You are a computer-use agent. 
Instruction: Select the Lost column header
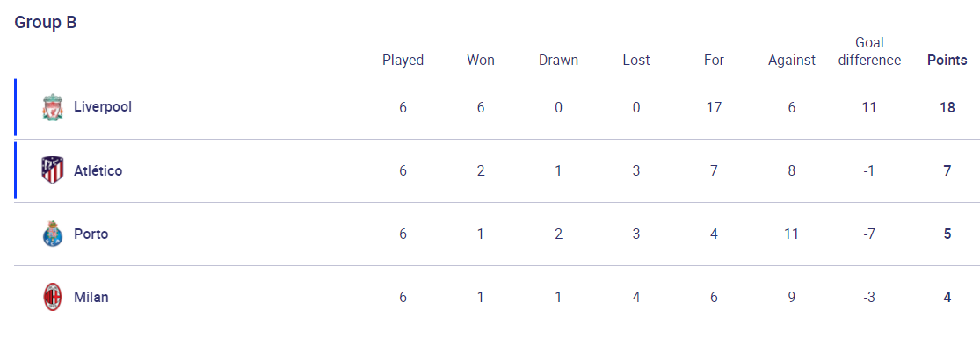tap(636, 61)
